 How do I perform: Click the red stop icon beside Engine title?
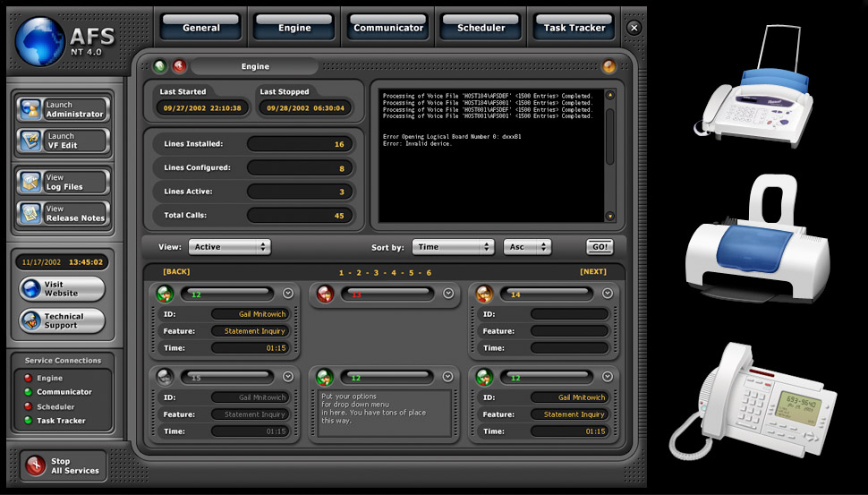click(179, 66)
